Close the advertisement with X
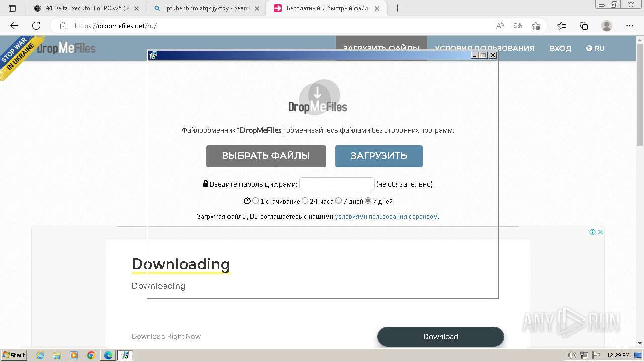This screenshot has width=644, height=362. pos(600,232)
